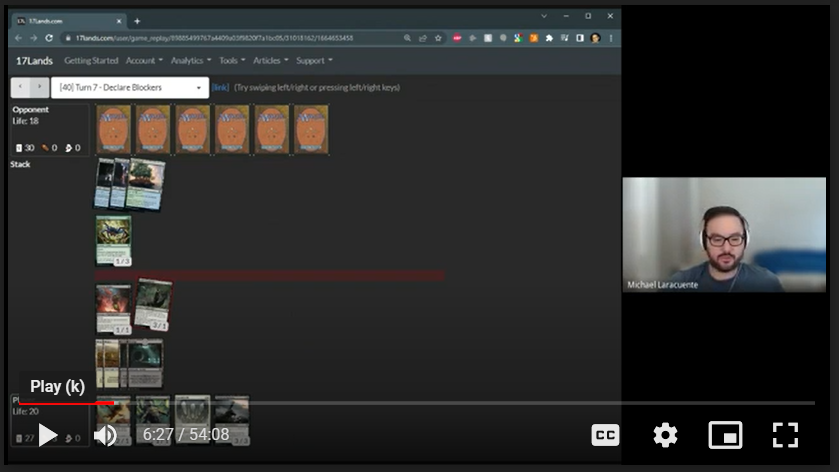Screen dimensions: 839x472
Task: Open a new browser tab
Action: pyautogui.click(x=137, y=21)
